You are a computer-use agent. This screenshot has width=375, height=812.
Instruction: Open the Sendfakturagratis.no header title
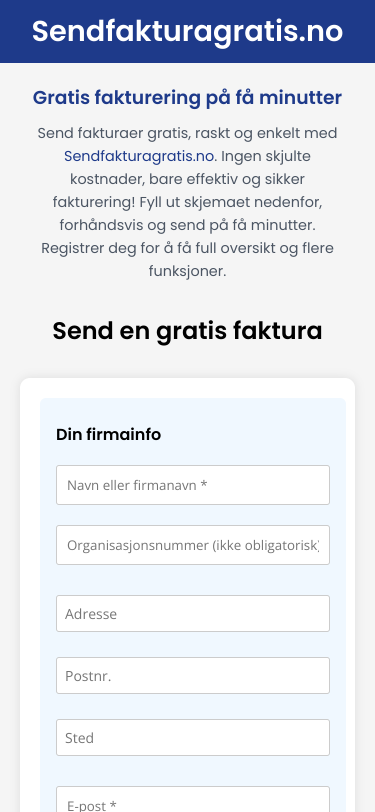pos(188,31)
